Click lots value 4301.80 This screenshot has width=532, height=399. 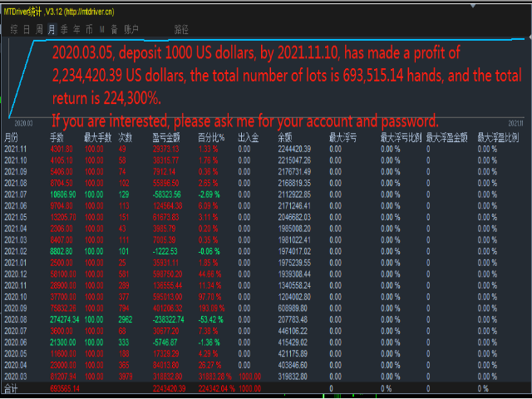click(x=61, y=150)
